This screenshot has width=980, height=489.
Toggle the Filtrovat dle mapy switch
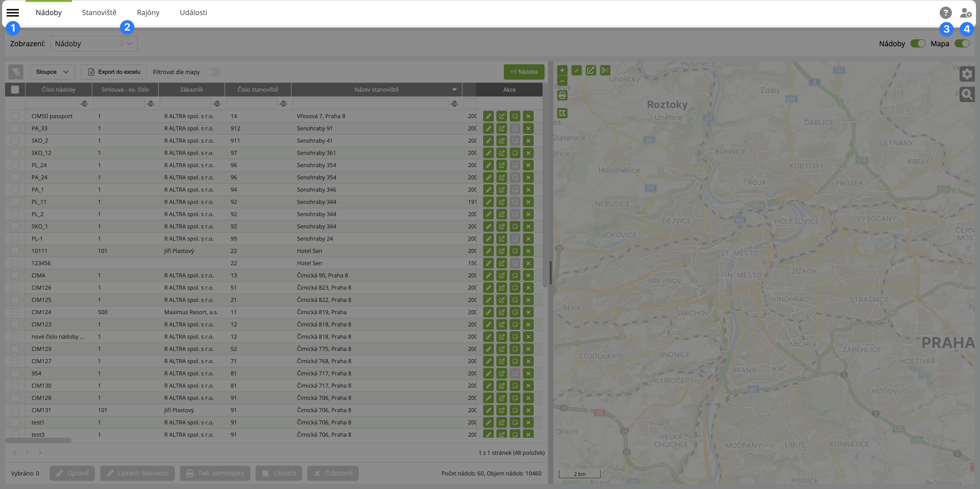point(212,72)
